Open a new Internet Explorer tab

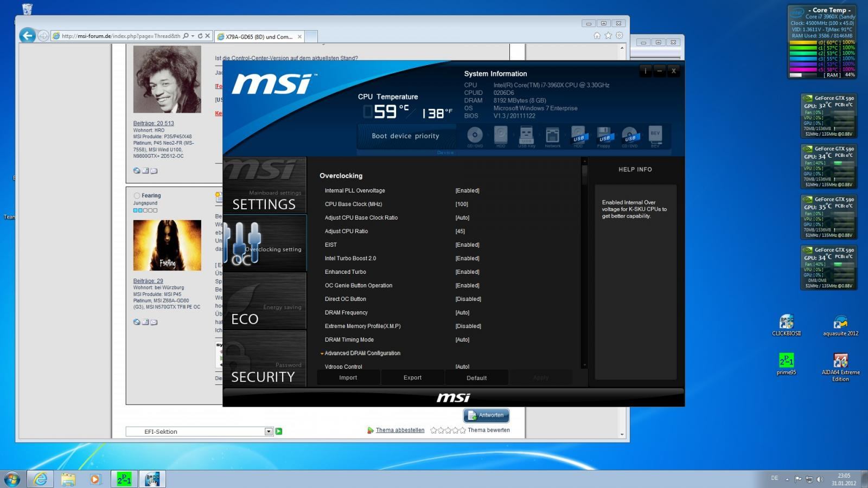(x=311, y=37)
